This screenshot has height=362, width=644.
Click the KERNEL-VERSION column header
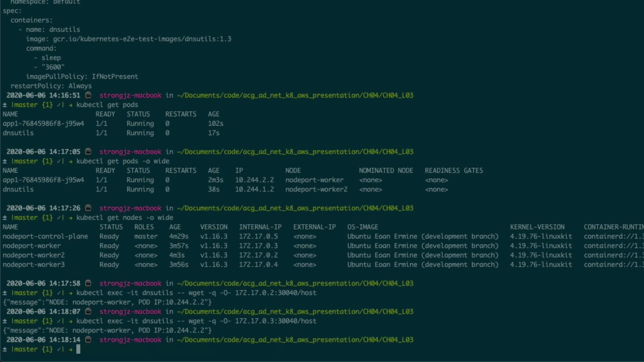pyautogui.click(x=537, y=227)
